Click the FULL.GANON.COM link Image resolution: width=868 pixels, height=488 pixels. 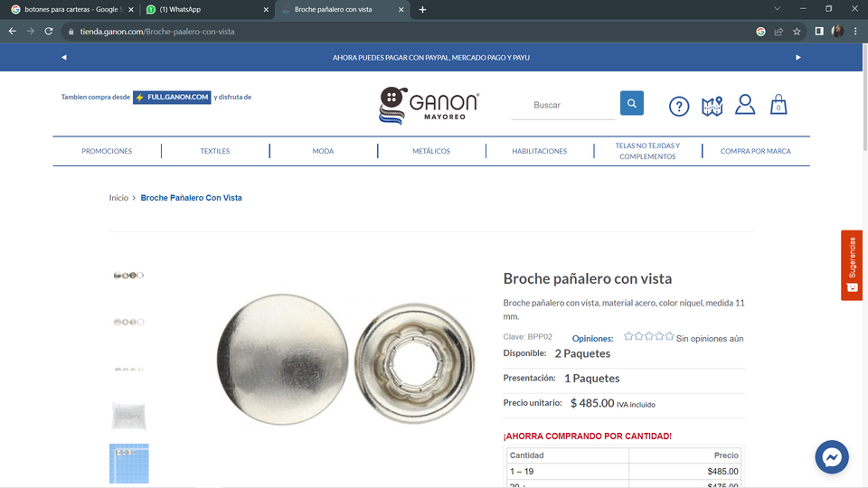172,98
